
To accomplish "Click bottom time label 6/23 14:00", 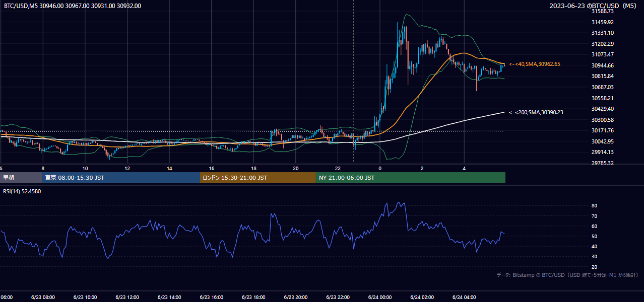I will coord(169,297).
